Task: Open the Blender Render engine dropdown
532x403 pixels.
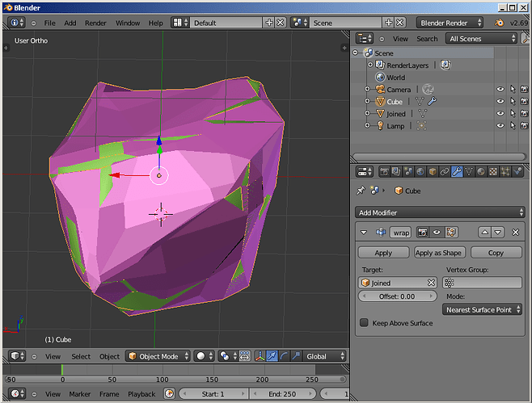Action: (x=450, y=23)
